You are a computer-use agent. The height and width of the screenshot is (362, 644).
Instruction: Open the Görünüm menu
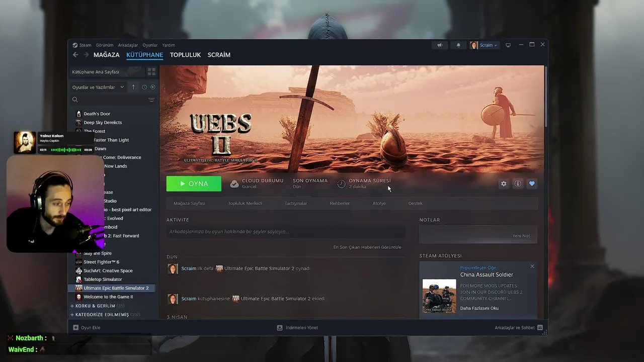pyautogui.click(x=105, y=45)
